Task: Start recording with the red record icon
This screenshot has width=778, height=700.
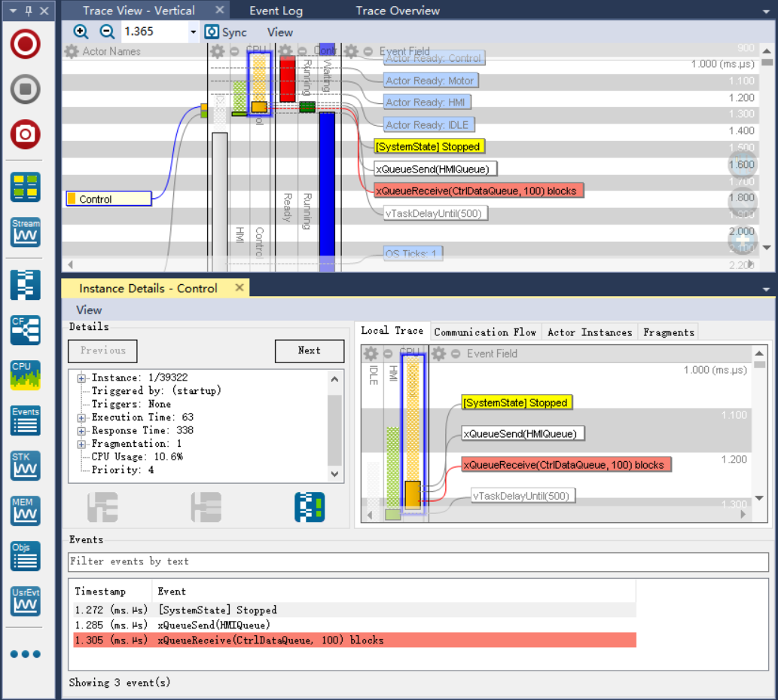Action: (26, 44)
